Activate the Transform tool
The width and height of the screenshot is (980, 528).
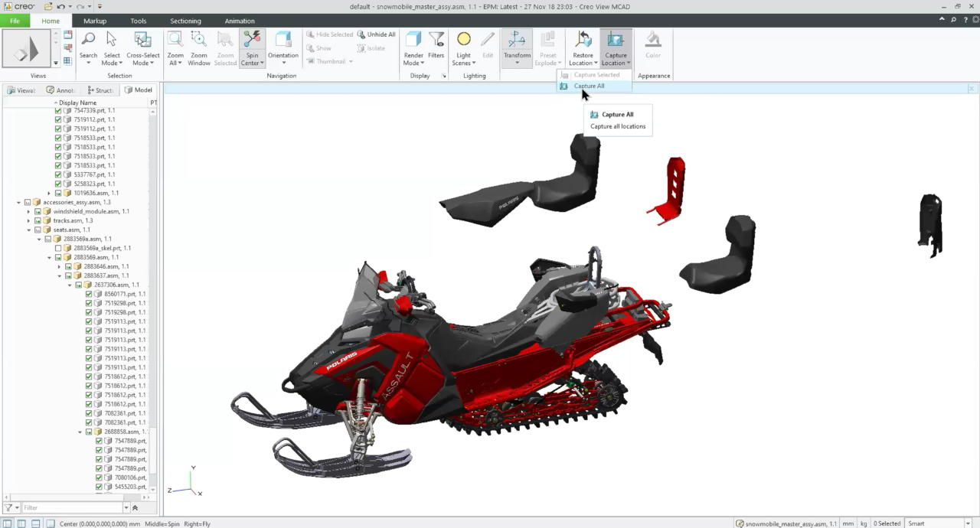click(x=517, y=47)
